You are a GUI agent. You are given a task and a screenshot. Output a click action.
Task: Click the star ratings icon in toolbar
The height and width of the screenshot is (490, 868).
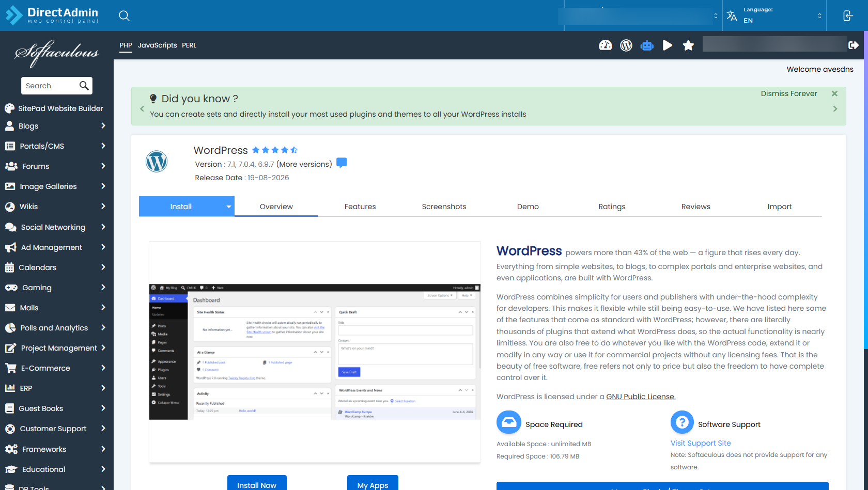(x=688, y=45)
